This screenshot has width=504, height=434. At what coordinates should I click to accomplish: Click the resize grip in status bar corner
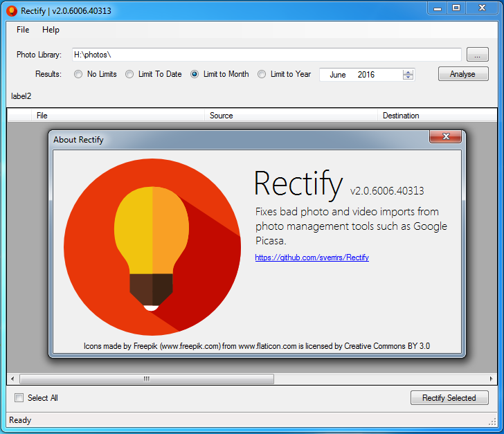click(492, 422)
